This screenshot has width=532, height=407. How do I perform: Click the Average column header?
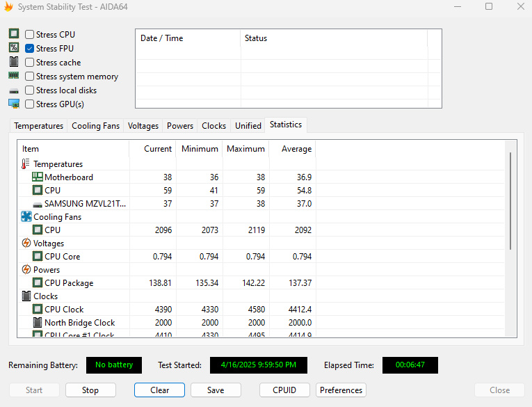point(293,149)
